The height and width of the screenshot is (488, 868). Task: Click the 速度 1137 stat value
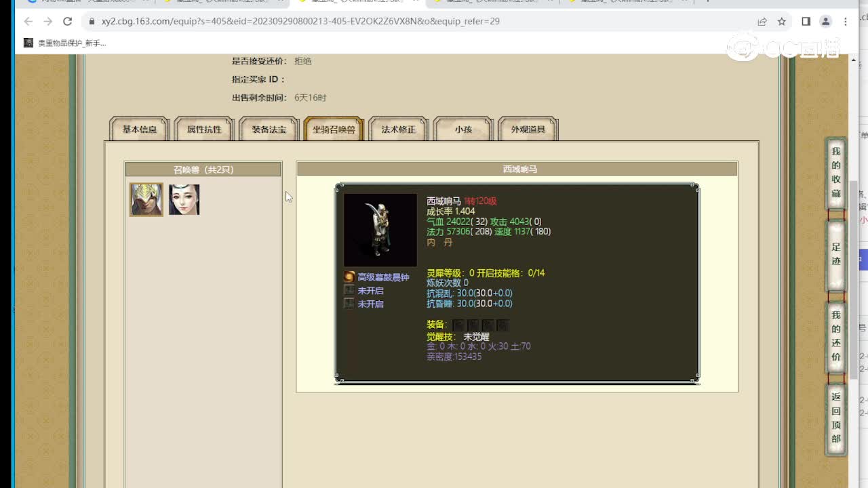[523, 232]
